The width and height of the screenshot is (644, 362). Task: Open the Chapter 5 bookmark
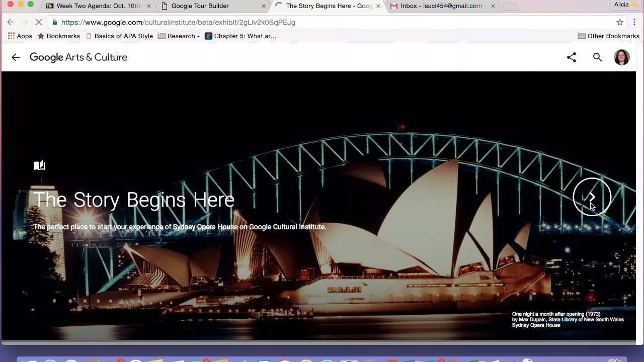click(x=240, y=36)
